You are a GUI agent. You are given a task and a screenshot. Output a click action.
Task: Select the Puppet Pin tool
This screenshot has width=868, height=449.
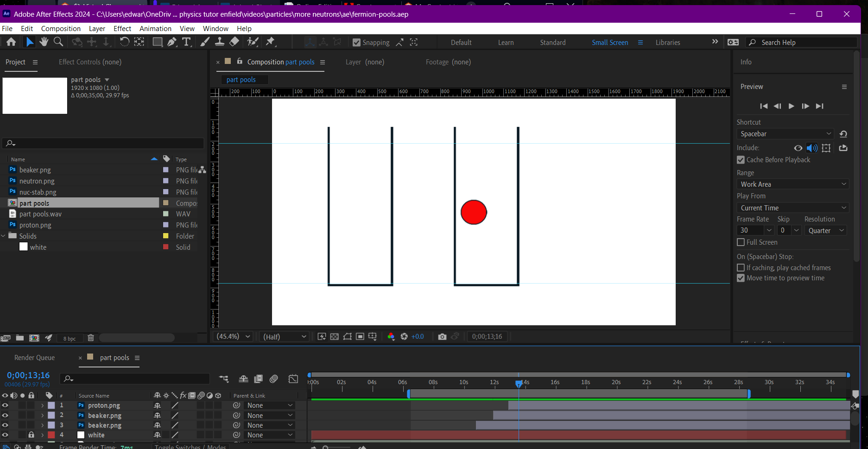271,42
